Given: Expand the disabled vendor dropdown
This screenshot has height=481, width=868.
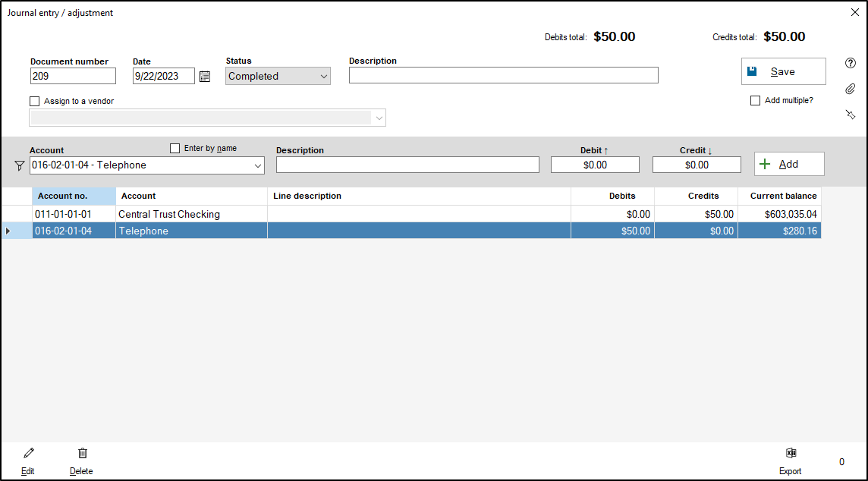Looking at the screenshot, I should [378, 118].
